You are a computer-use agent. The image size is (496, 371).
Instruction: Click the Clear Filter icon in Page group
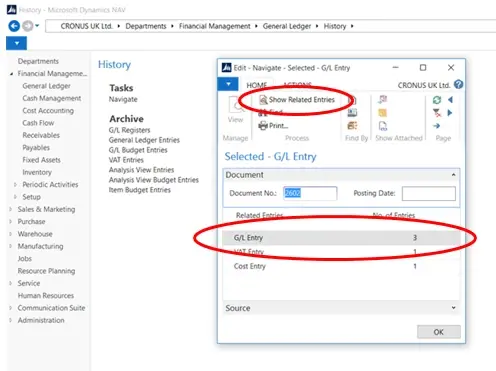tap(437, 113)
